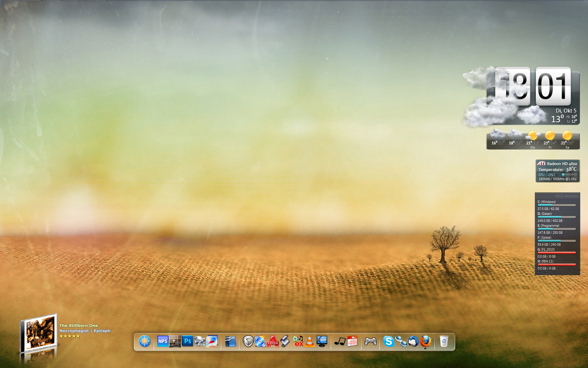The image size is (588, 368).
Task: Click the E: drive usage bar
Action: [556, 229]
